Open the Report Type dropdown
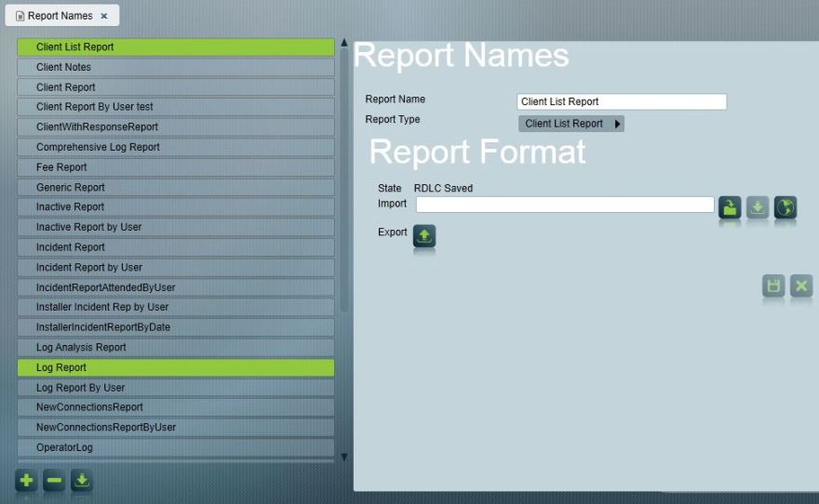 point(571,124)
